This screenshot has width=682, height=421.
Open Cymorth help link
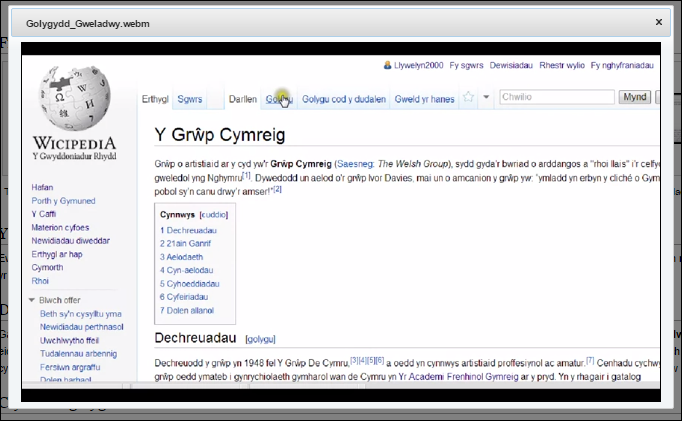(x=47, y=267)
